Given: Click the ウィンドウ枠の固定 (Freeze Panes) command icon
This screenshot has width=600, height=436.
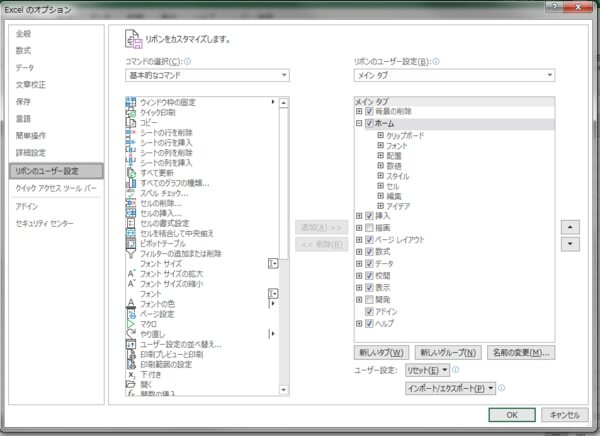Looking at the screenshot, I should point(131,102).
